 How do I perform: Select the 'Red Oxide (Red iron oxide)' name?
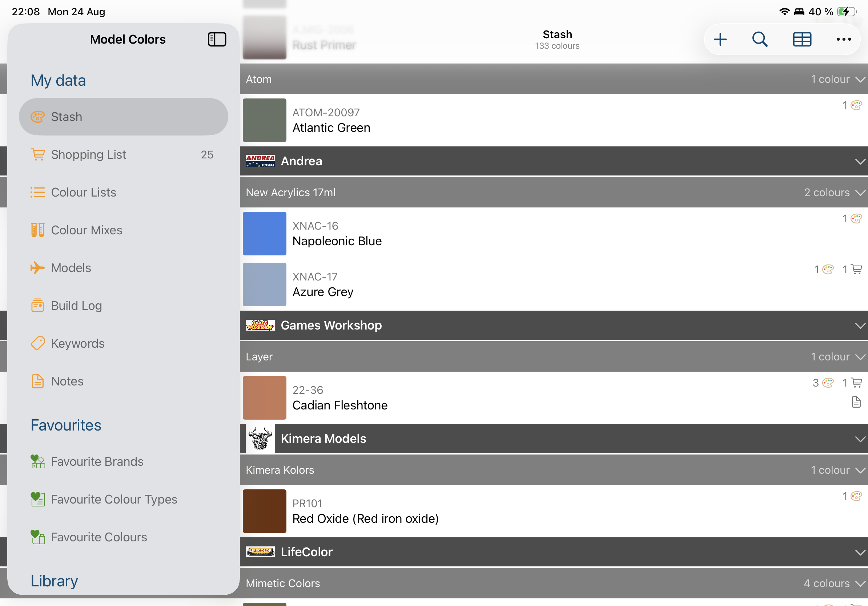[366, 519]
